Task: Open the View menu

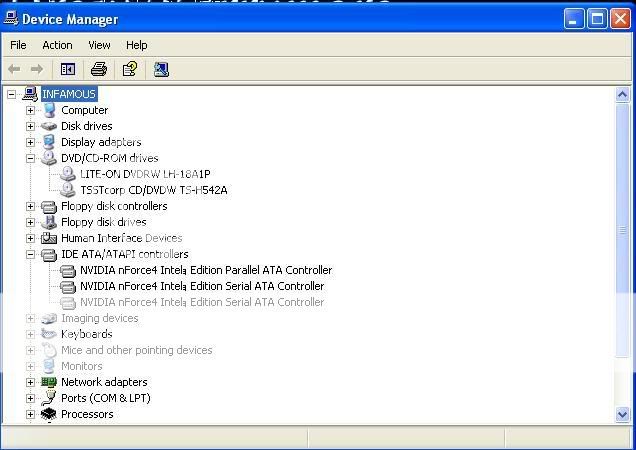Action: tap(99, 45)
